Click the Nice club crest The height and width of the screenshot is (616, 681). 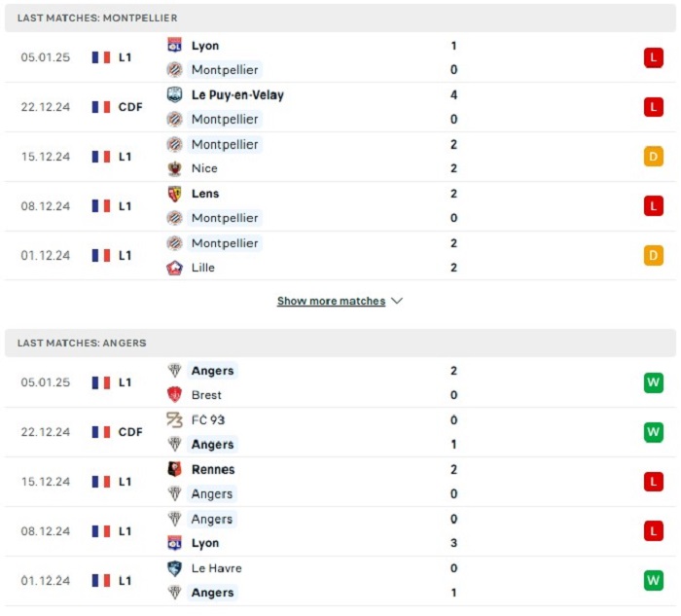(x=174, y=168)
